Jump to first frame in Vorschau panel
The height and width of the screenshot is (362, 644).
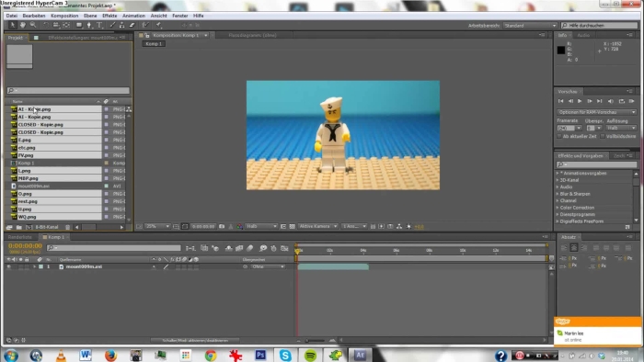560,101
